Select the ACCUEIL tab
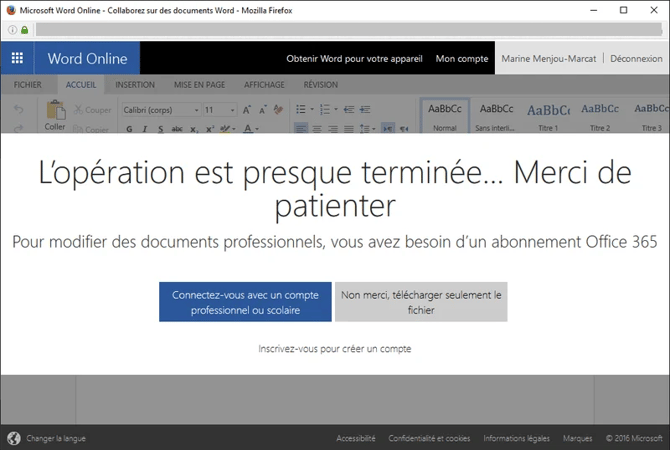Screen dimensions: 670x450 point(81,85)
